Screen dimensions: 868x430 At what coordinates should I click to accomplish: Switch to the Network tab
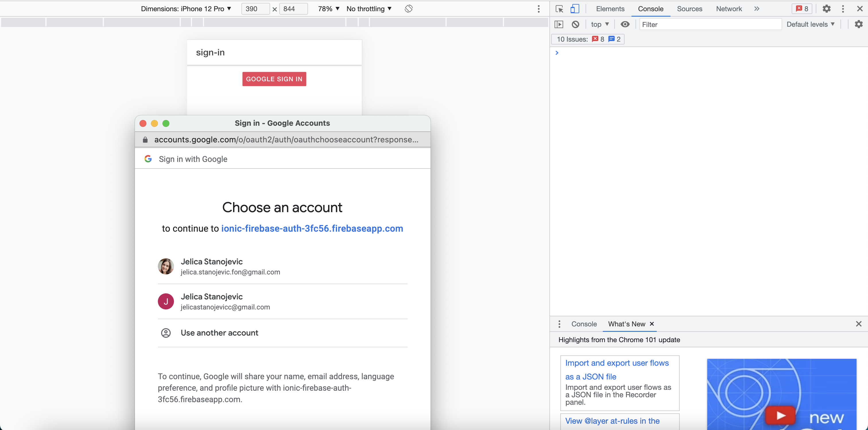click(x=729, y=9)
